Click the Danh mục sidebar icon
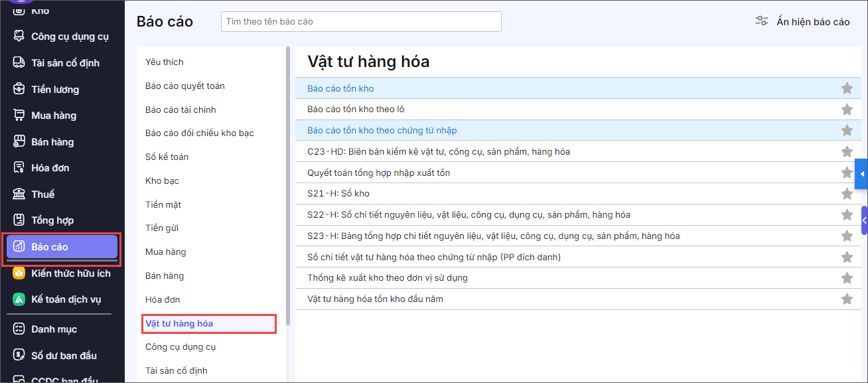 [x=19, y=329]
